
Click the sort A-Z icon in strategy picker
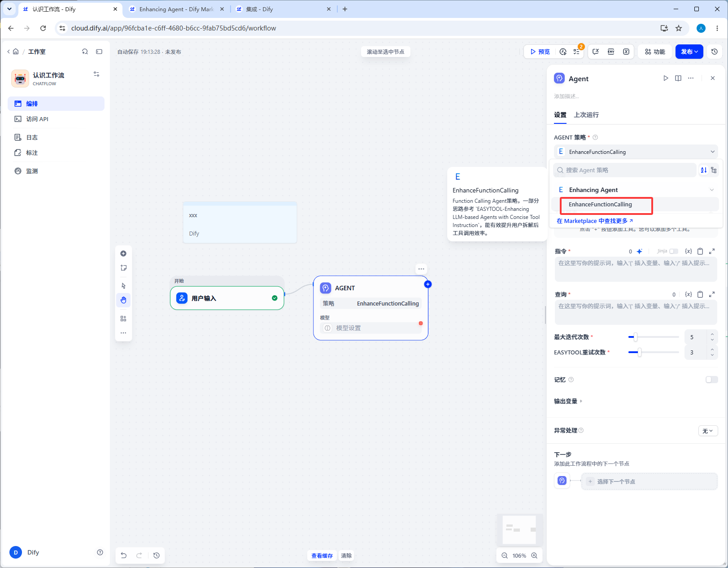click(x=704, y=170)
